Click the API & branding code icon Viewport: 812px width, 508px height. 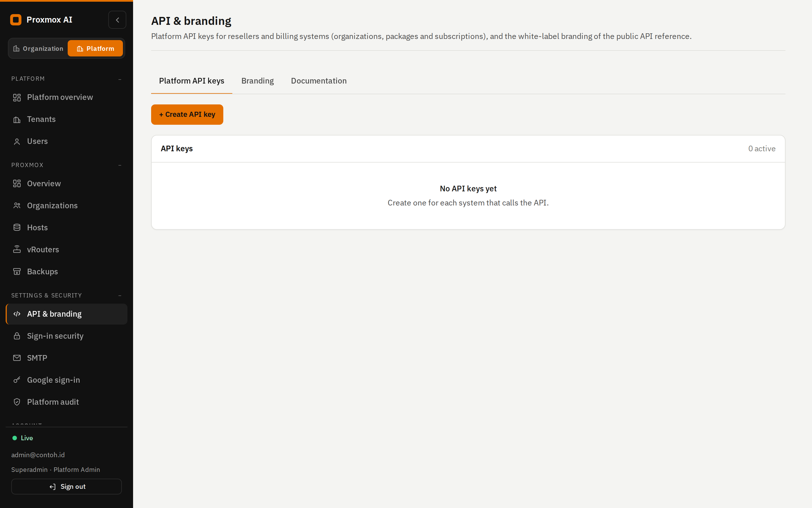point(17,314)
